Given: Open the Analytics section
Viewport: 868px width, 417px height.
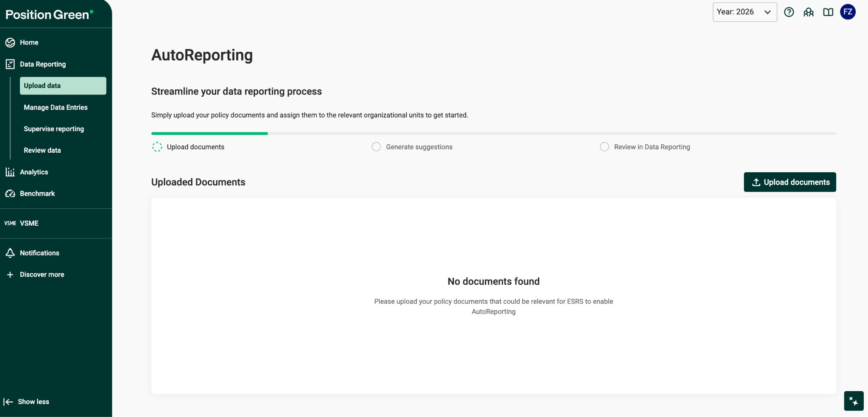Looking at the screenshot, I should (x=34, y=172).
